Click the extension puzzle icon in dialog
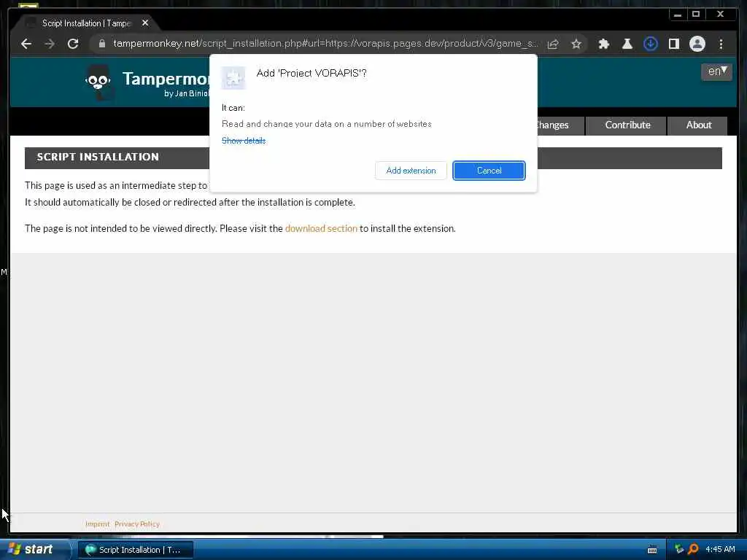 233,77
